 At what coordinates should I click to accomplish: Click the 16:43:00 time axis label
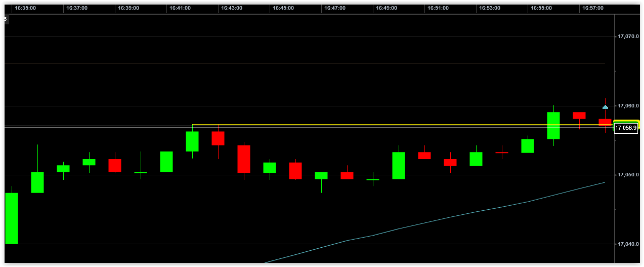point(231,8)
